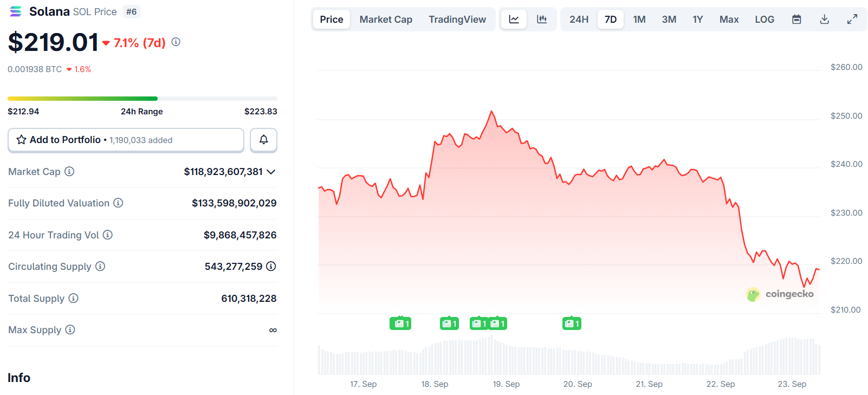The width and height of the screenshot is (868, 395).
Task: Switch to candlestick chart icon
Action: 542,20
